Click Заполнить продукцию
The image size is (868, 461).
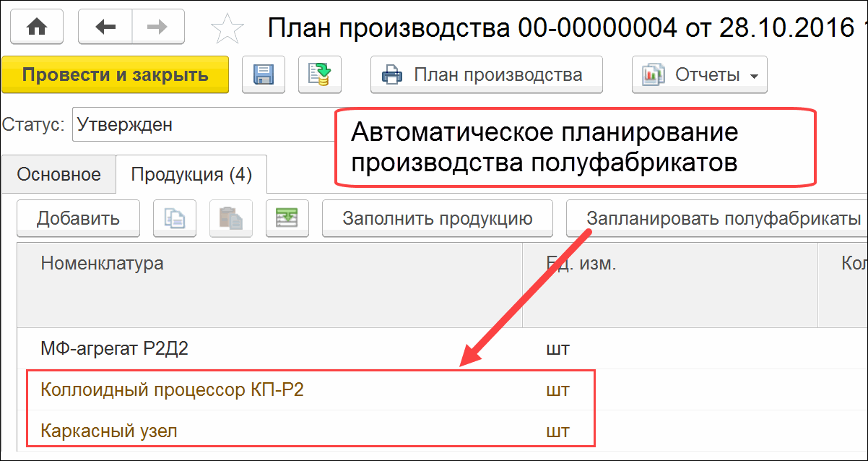coord(437,219)
